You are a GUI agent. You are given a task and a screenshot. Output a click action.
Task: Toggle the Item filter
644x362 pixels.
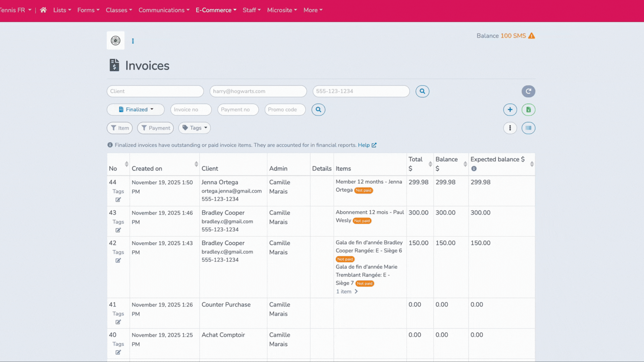coord(119,128)
